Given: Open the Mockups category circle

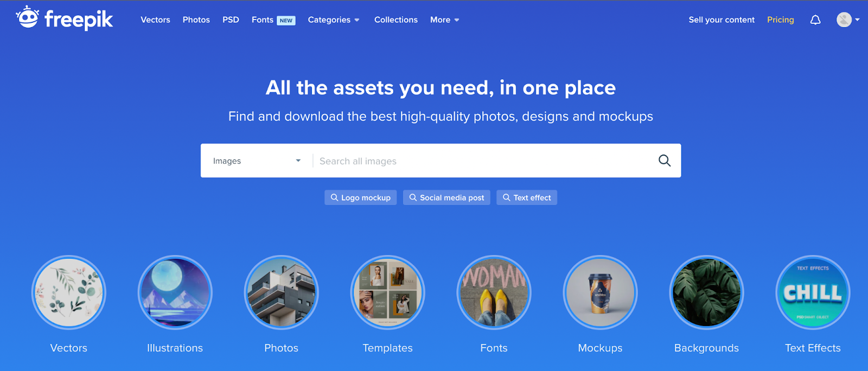Looking at the screenshot, I should click(x=601, y=292).
